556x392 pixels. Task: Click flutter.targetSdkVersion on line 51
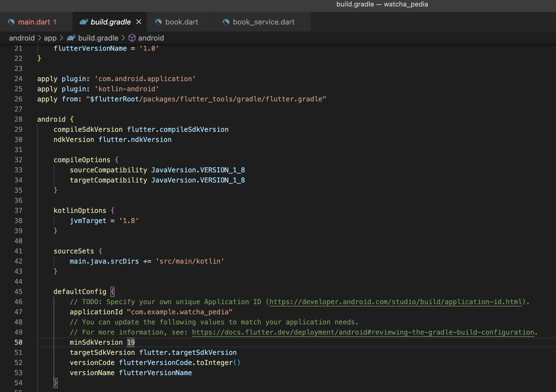point(188,353)
